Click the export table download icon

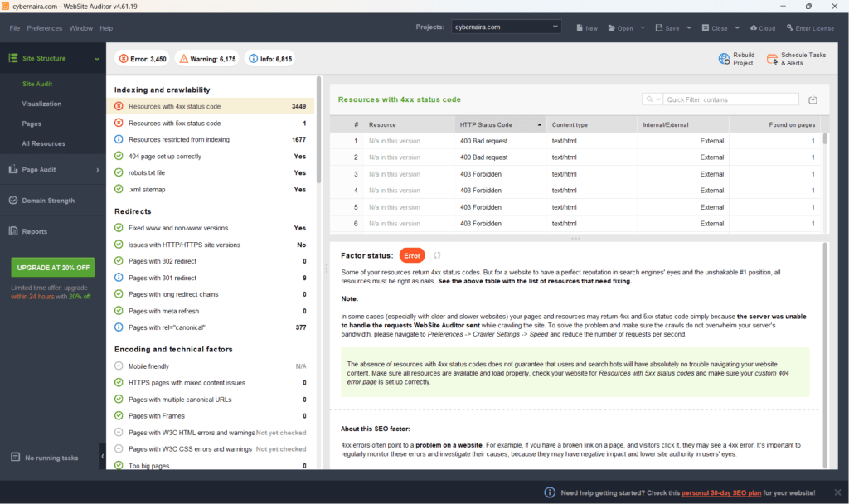813,99
